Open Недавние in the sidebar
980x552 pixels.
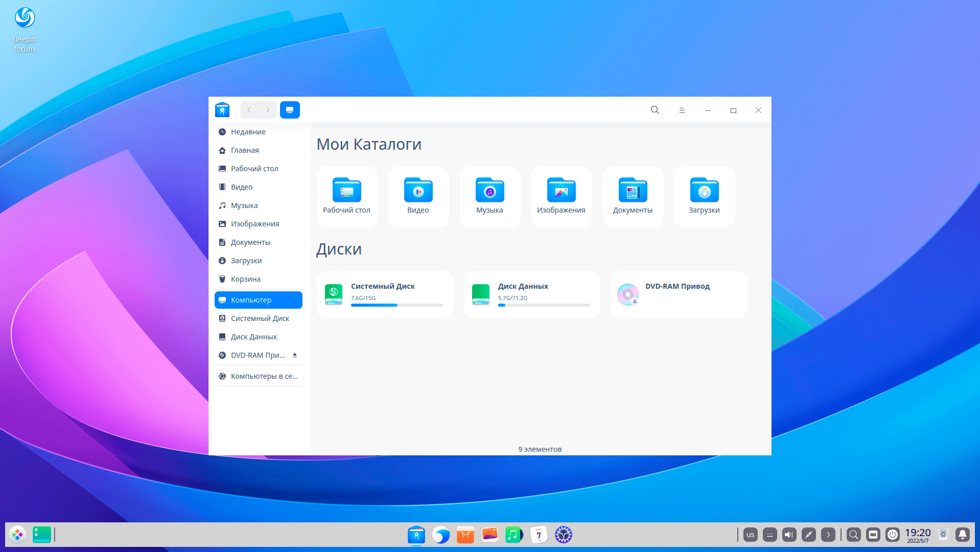259,132
